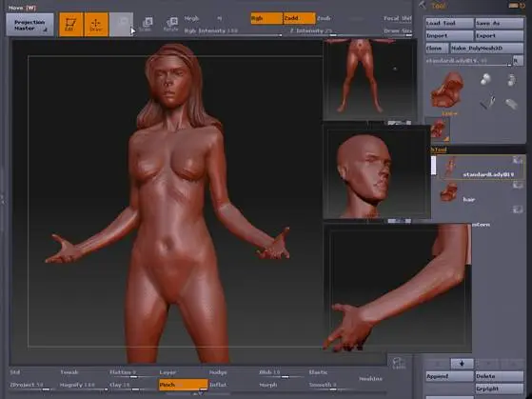This screenshot has width=532, height=399.
Task: Select the Draw mode icon
Action: (x=96, y=25)
